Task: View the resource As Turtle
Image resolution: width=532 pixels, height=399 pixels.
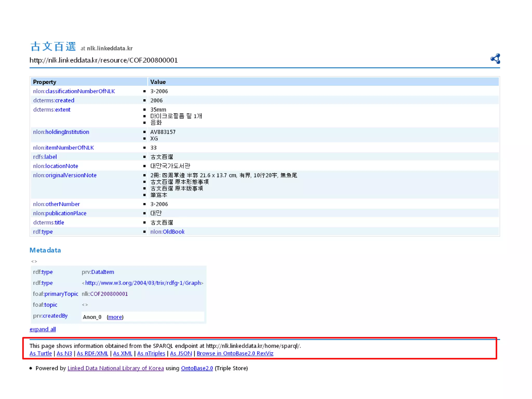Action: [x=41, y=353]
